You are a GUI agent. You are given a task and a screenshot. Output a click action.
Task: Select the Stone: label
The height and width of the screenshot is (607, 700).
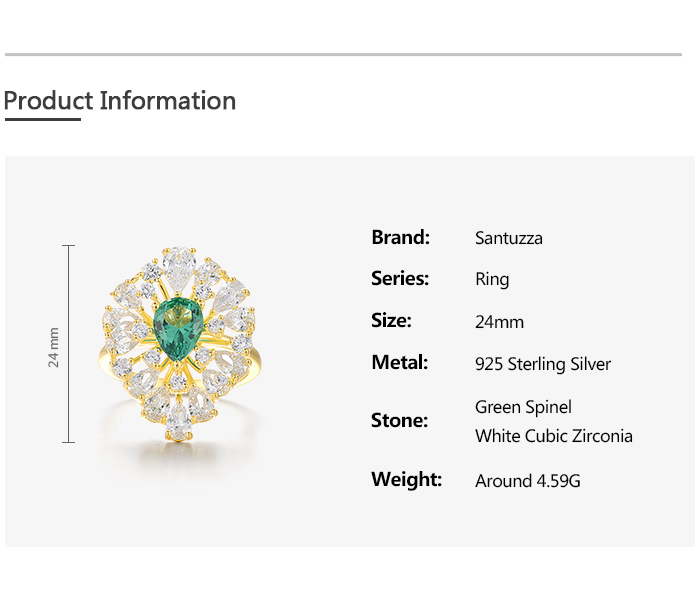tap(399, 421)
